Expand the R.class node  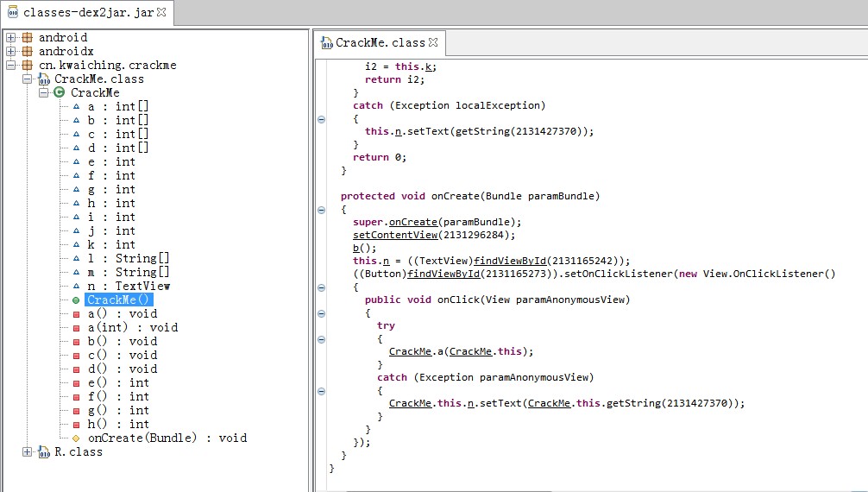tap(27, 452)
